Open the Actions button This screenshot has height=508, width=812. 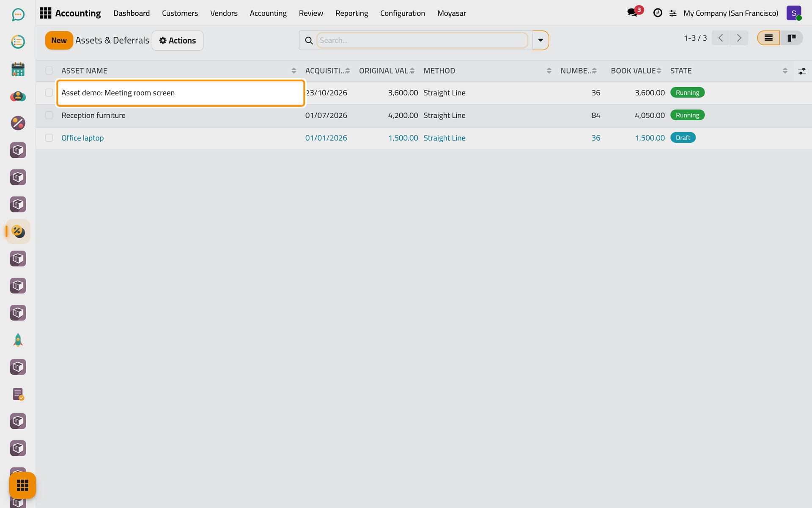(178, 41)
